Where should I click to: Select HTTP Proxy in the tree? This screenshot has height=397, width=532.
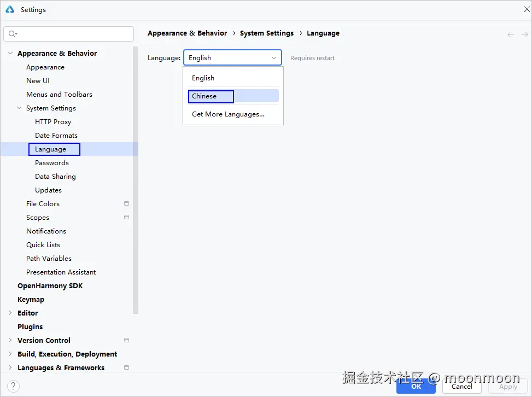point(53,122)
